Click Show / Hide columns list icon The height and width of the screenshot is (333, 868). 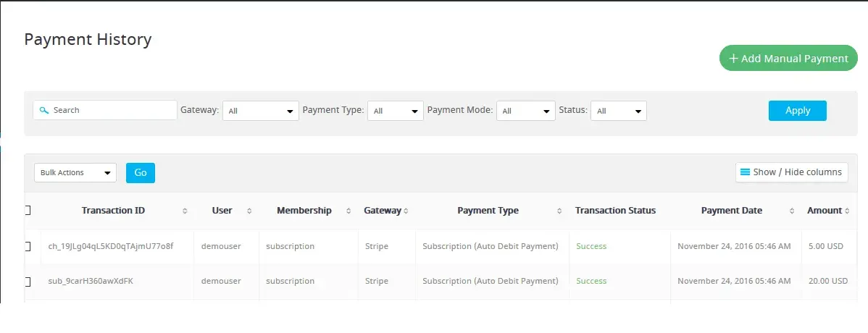(x=745, y=172)
